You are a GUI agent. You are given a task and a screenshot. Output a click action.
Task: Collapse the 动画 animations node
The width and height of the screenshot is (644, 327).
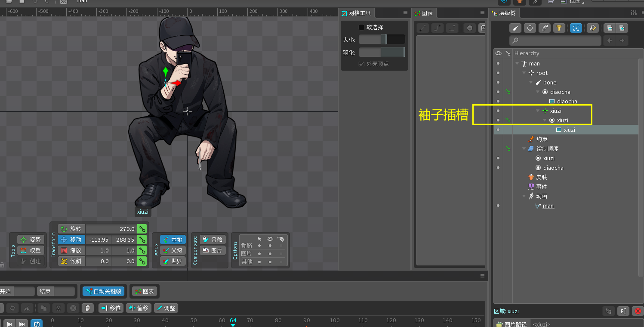pos(524,196)
